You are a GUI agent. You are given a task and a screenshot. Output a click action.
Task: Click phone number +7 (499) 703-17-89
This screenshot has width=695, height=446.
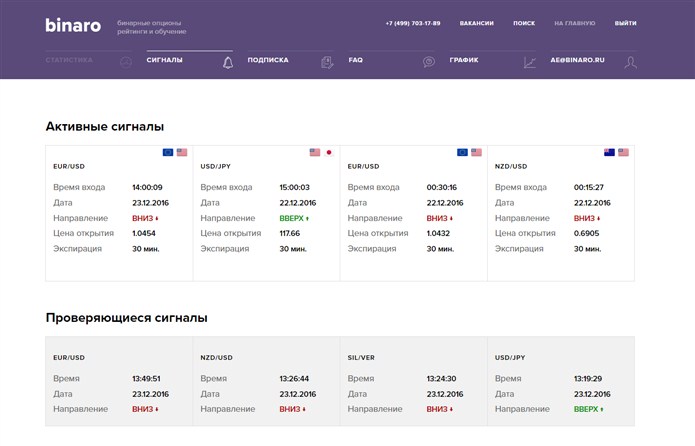pyautogui.click(x=413, y=23)
